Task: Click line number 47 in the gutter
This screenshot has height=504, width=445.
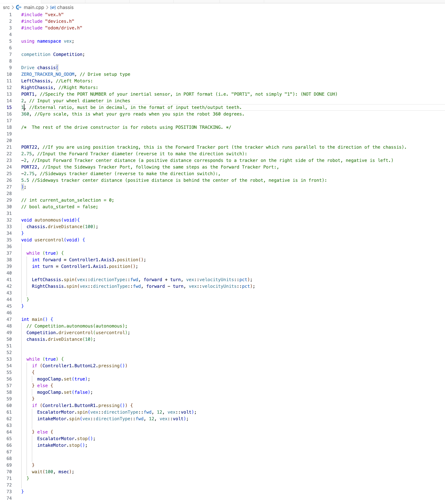Action: (9, 319)
